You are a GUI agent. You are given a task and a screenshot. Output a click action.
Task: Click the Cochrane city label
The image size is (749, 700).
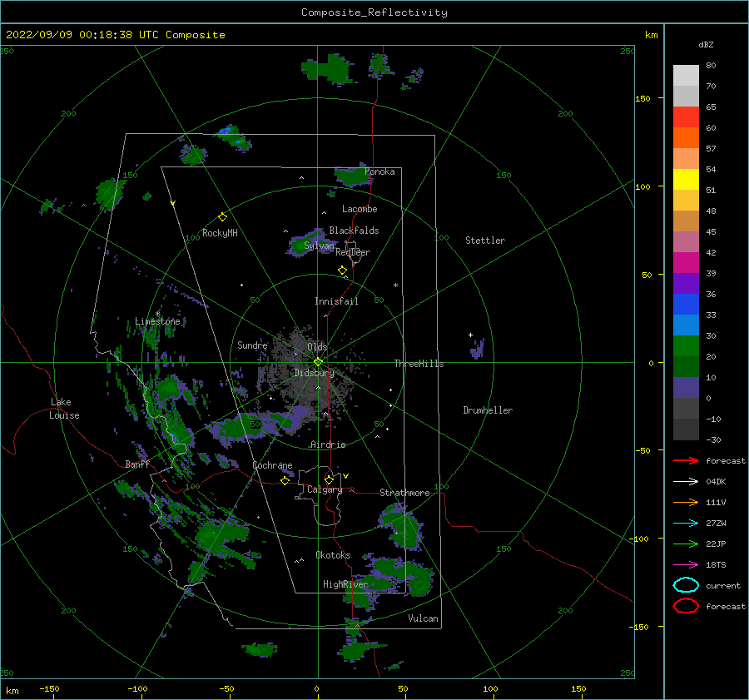coord(272,465)
